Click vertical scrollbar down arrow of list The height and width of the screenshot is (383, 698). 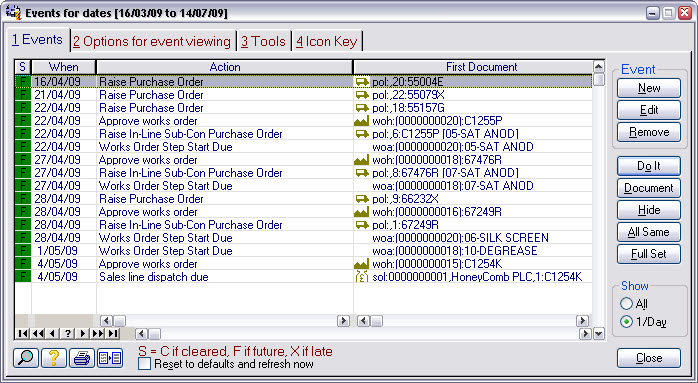point(599,333)
